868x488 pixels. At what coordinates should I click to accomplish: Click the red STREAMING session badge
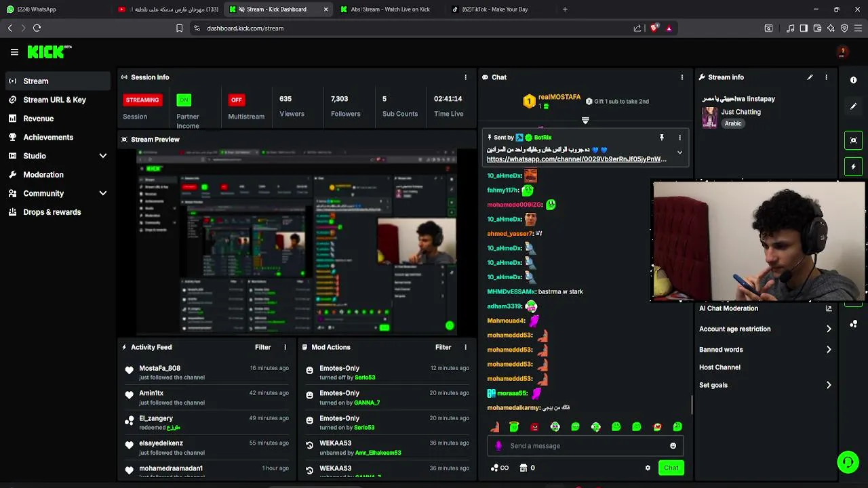pyautogui.click(x=142, y=100)
